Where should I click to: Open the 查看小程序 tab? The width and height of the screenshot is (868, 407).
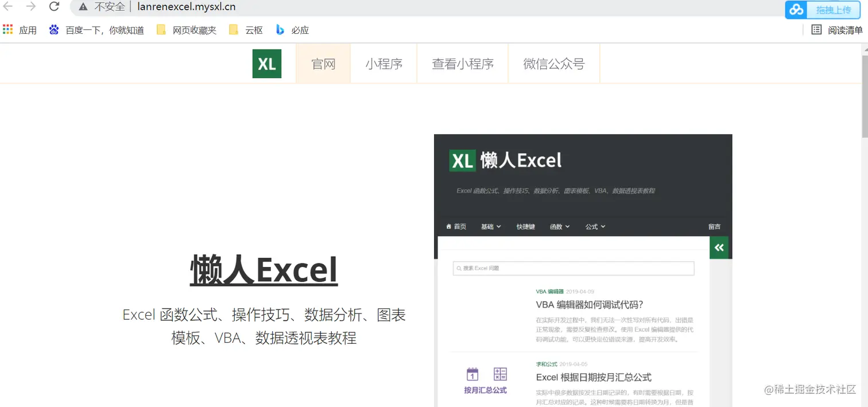[x=463, y=64]
